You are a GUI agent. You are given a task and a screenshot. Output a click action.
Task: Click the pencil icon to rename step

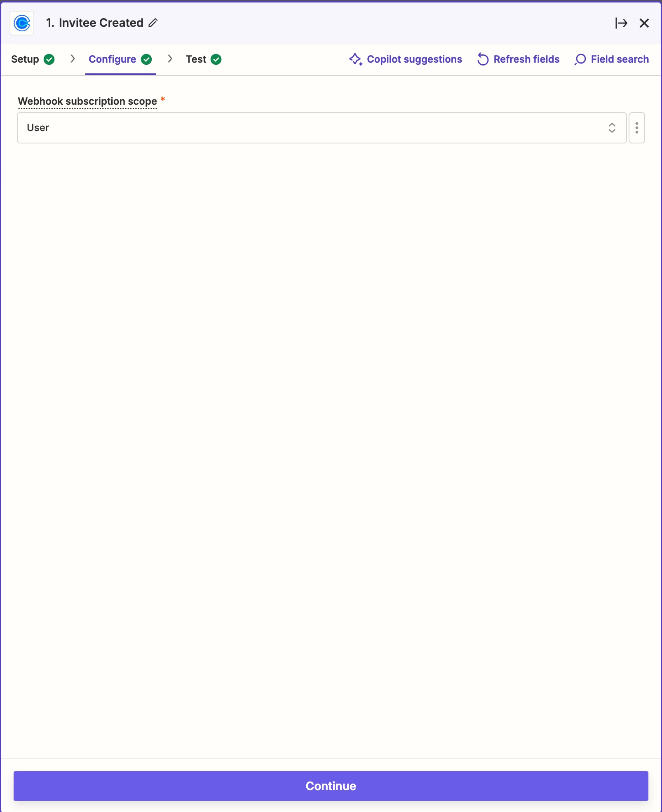coord(153,23)
